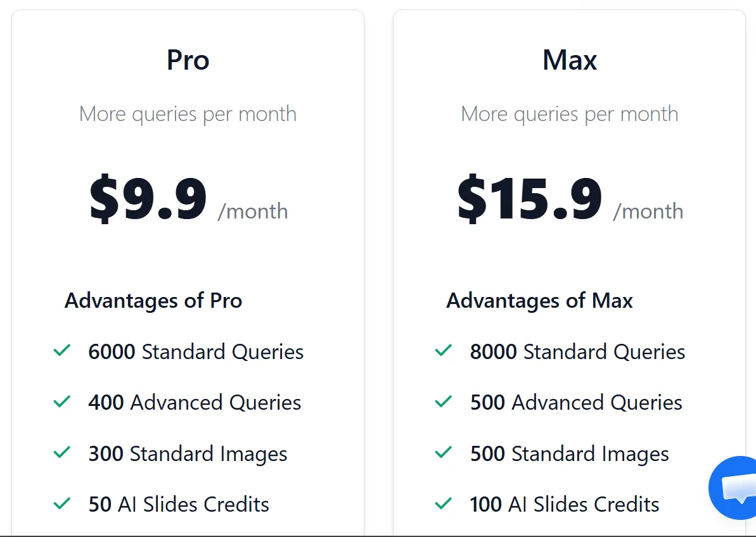Click the 100 AI Slides Credits text
Viewport: 756px width, 537px height.
pos(565,504)
